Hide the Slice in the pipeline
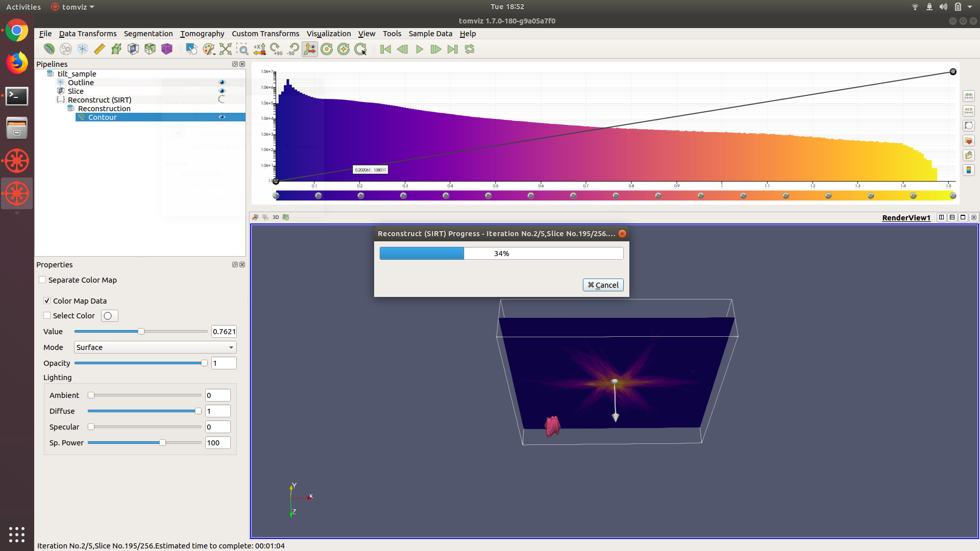Screen dimensions: 980x551 (x=222, y=91)
